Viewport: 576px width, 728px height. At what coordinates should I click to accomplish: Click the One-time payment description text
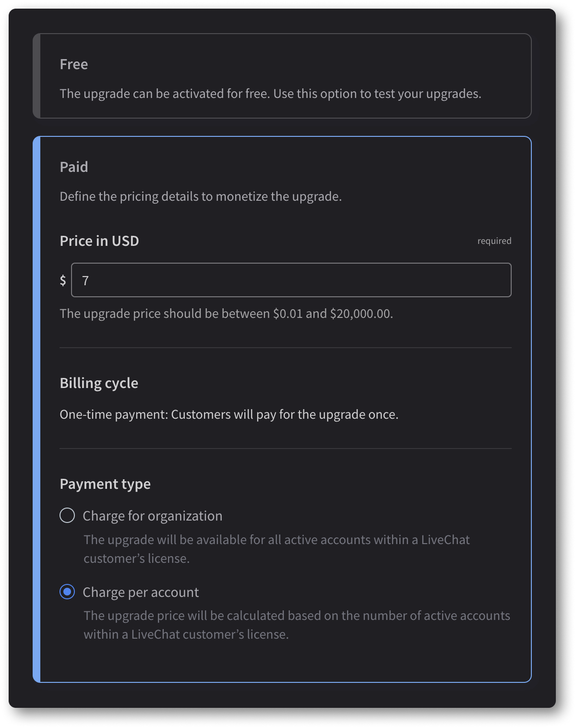228,414
